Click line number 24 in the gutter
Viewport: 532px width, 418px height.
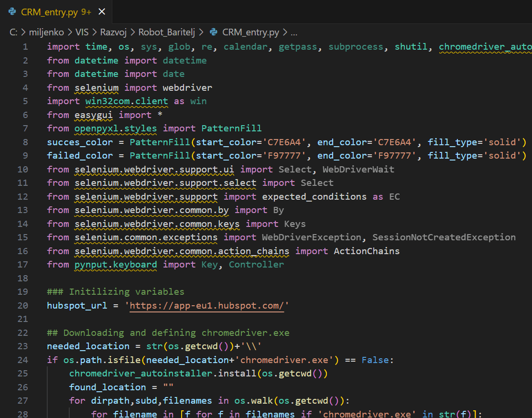[x=22, y=360]
